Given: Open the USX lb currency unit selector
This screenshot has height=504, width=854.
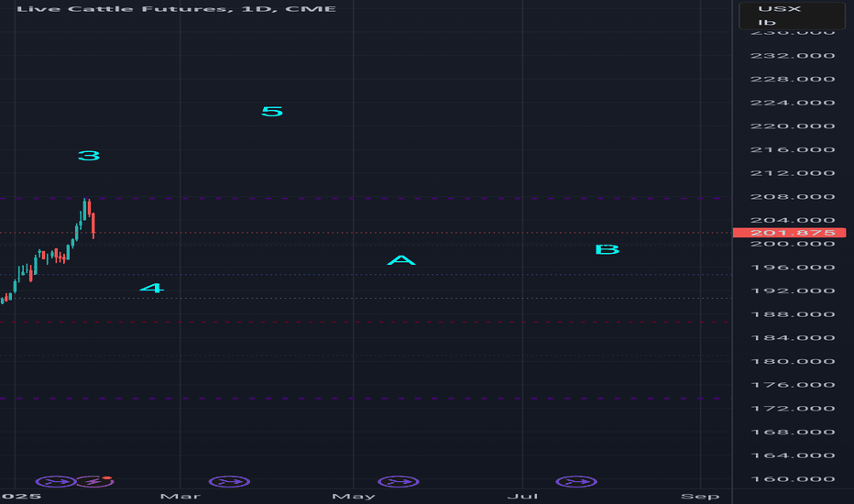Looking at the screenshot, I should pyautogui.click(x=792, y=16).
